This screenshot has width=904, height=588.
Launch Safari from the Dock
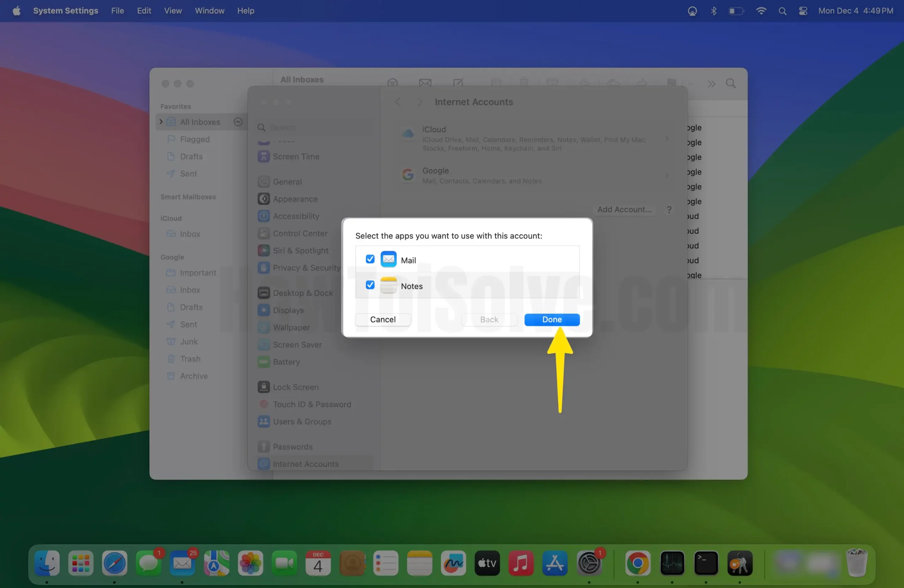tap(114, 563)
